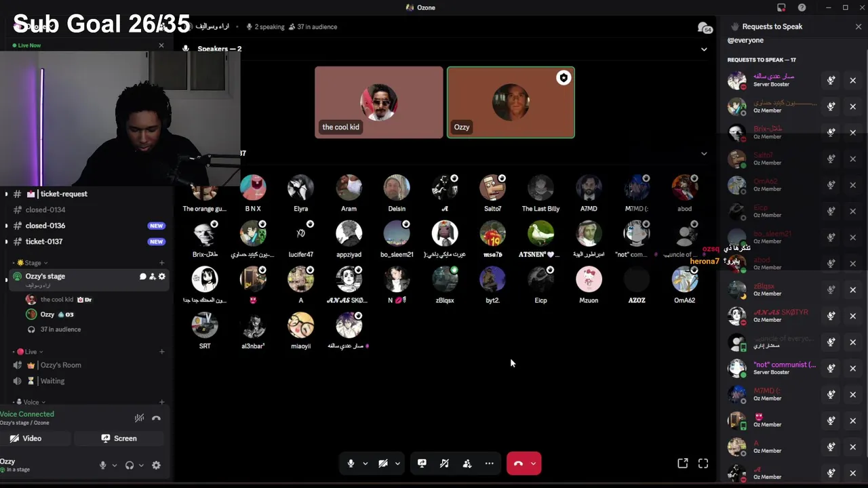Click Mzuon's avatar in the audience
Image resolution: width=868 pixels, height=488 pixels.
tap(589, 279)
